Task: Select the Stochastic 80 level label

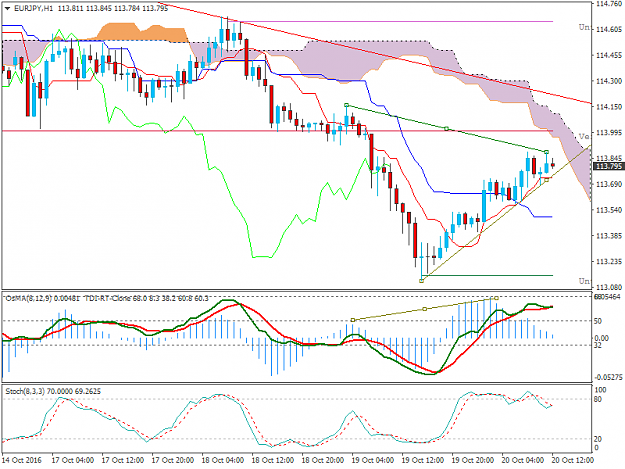Action: pos(598,399)
